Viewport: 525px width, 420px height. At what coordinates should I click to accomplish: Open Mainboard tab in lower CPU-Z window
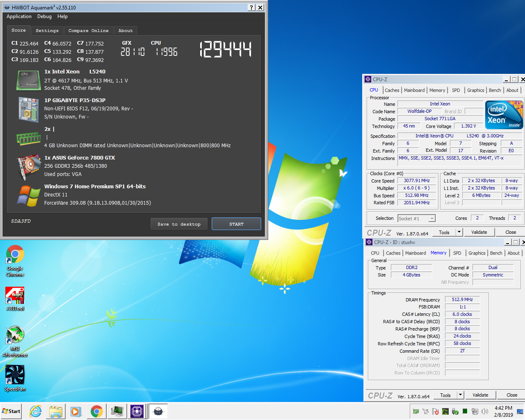pyautogui.click(x=415, y=253)
